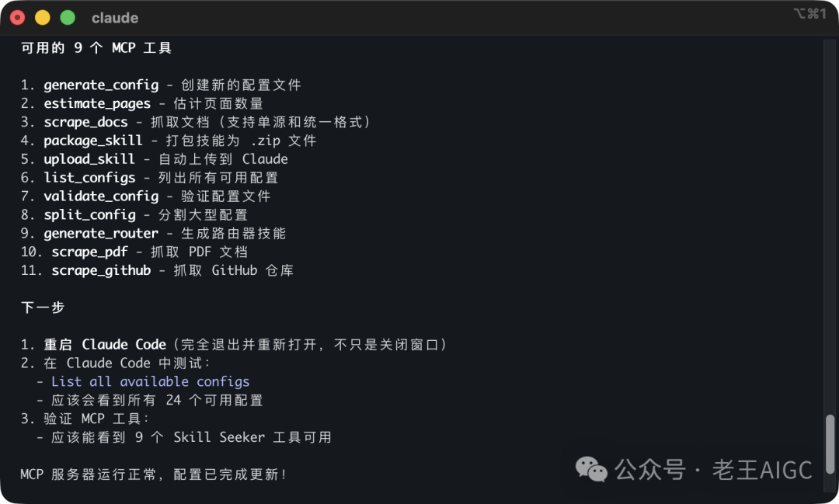This screenshot has width=839, height=504.
Task: Click the WeChat chat-bubble logo icon
Action: coord(590,469)
